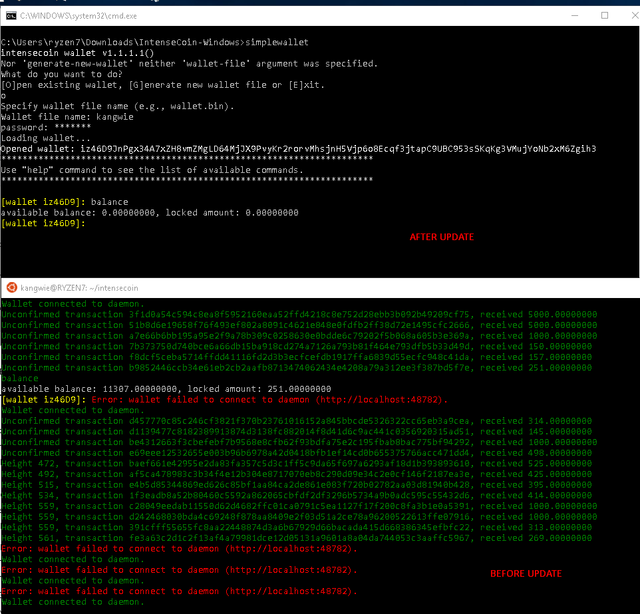Click unconfirmed transaction e69eee12 line
640x614 pixels.
[296, 453]
